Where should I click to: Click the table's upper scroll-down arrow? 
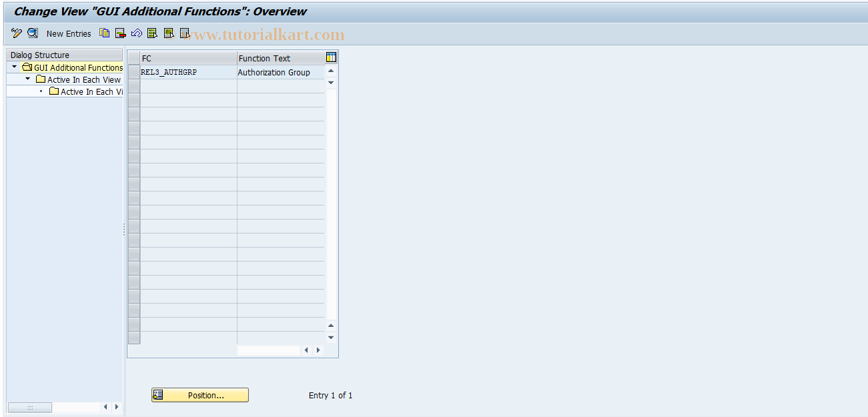point(331,83)
